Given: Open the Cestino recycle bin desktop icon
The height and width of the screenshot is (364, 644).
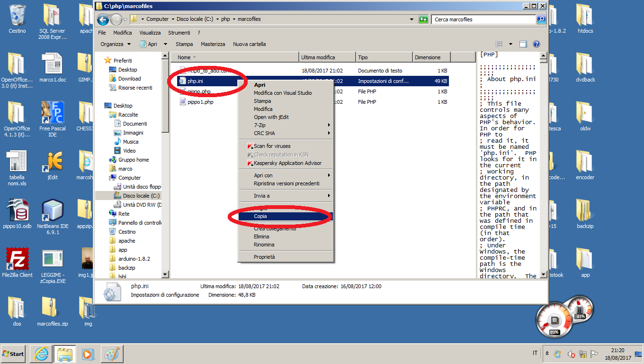Looking at the screenshot, I should 17,17.
